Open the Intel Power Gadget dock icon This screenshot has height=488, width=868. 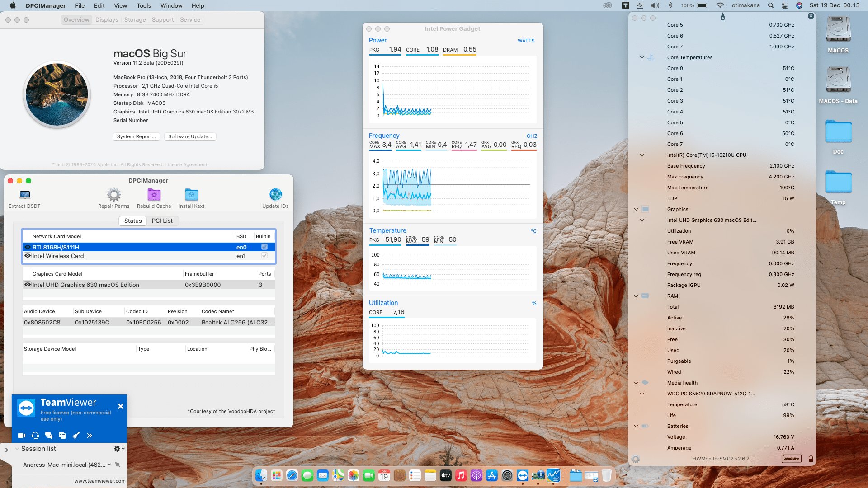coord(553,475)
